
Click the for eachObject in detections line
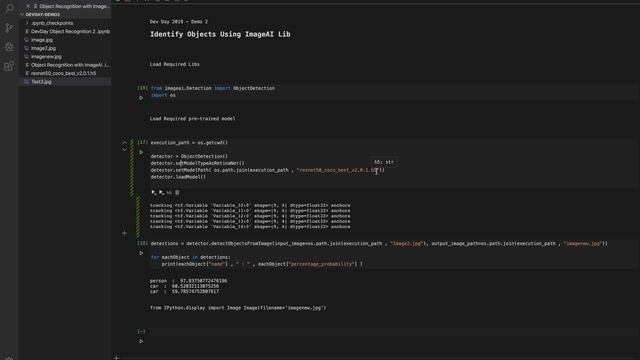[x=191, y=257]
